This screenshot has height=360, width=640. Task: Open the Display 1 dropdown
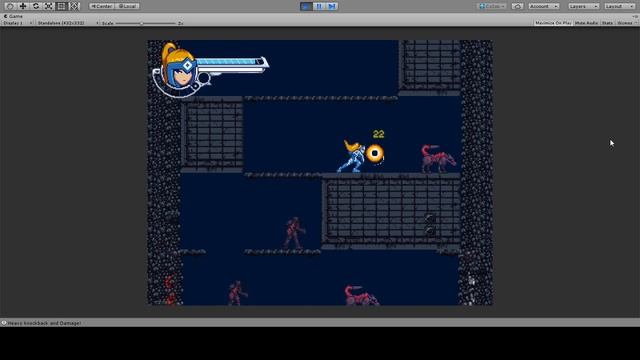[17, 23]
